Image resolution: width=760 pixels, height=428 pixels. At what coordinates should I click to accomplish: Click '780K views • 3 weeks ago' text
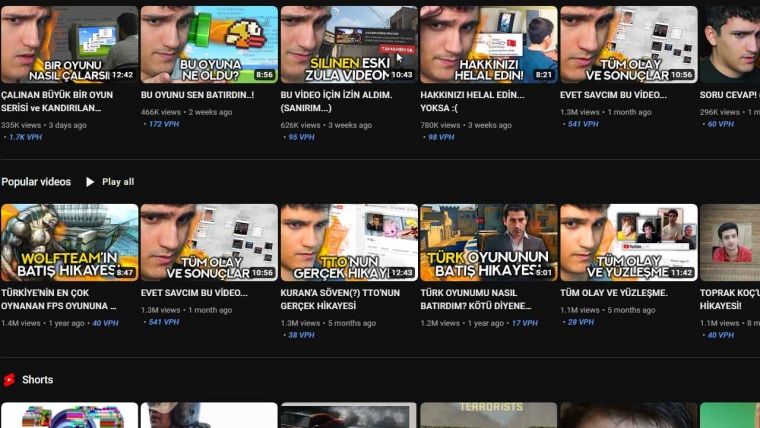coord(466,125)
